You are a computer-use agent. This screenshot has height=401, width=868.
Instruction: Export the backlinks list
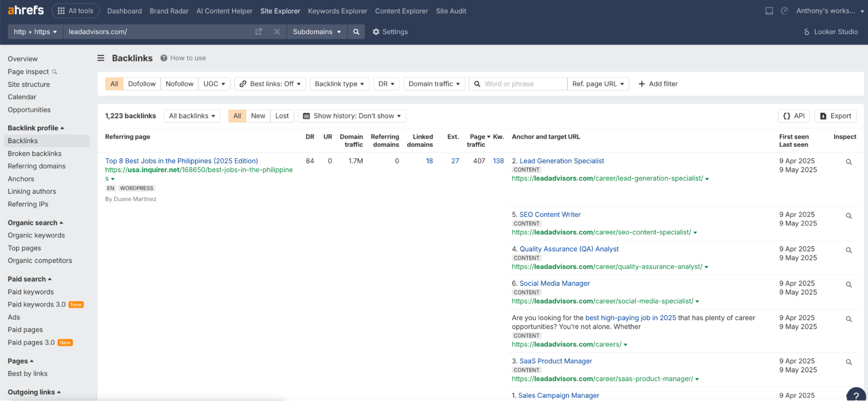835,116
